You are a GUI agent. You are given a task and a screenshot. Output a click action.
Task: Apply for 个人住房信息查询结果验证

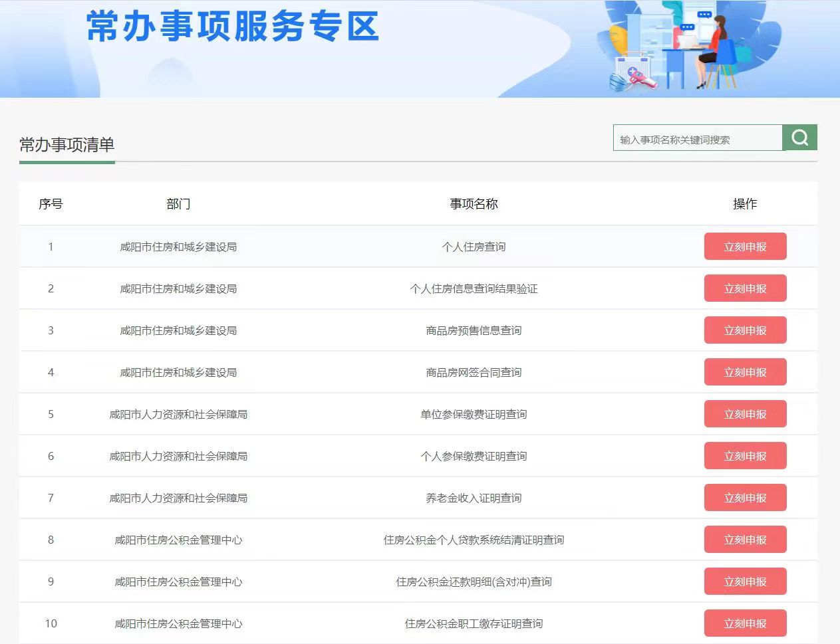click(x=745, y=288)
